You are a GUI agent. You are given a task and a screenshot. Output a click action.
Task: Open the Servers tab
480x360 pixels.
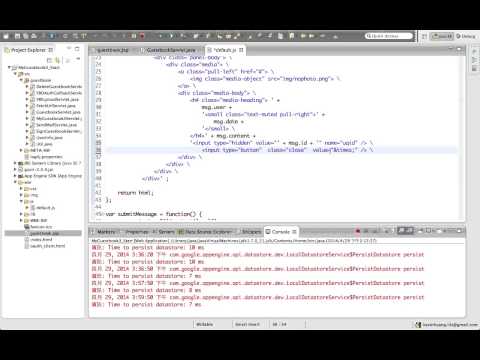[x=166, y=232]
